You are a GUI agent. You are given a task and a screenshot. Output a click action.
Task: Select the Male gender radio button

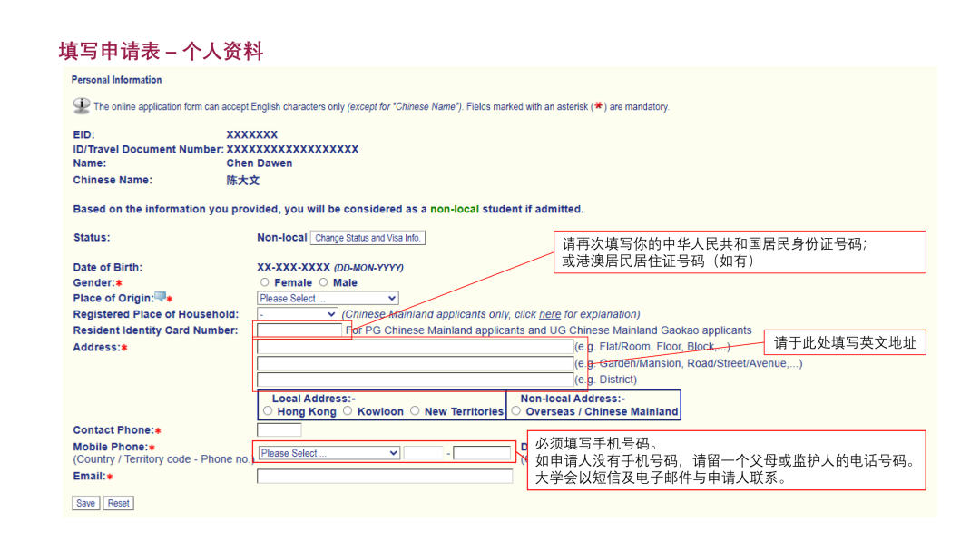click(x=323, y=282)
